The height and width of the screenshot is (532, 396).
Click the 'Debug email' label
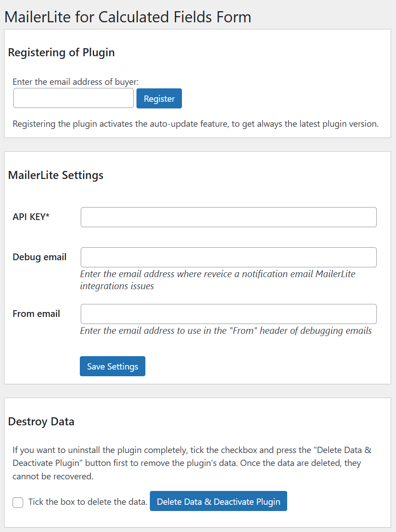(x=39, y=257)
